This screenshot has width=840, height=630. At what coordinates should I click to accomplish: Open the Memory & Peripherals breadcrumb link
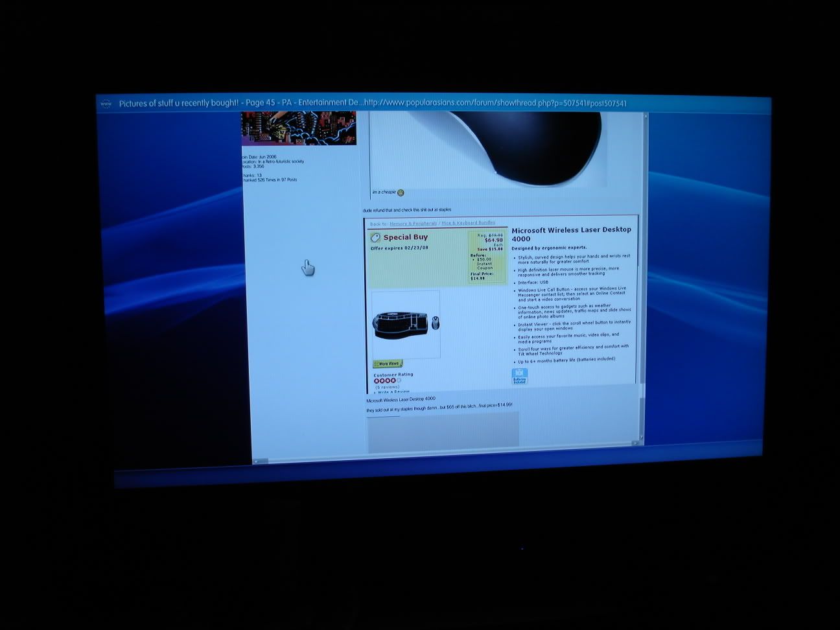(x=413, y=224)
